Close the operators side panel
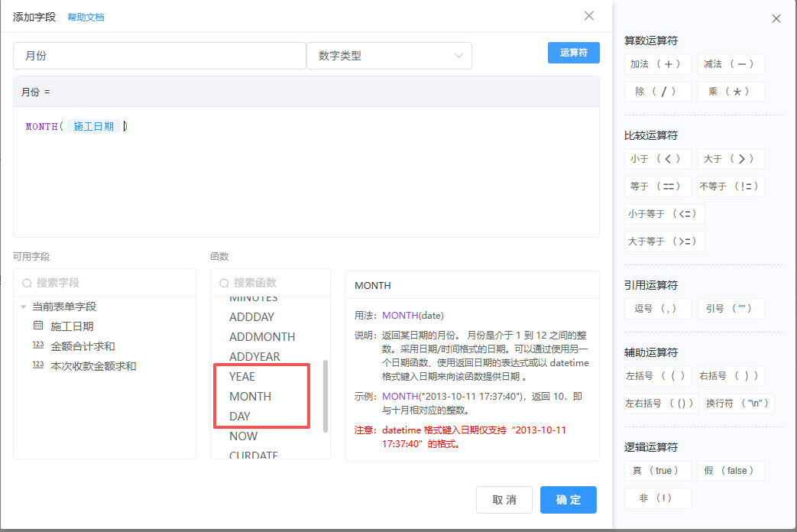797x532 pixels. (x=776, y=19)
